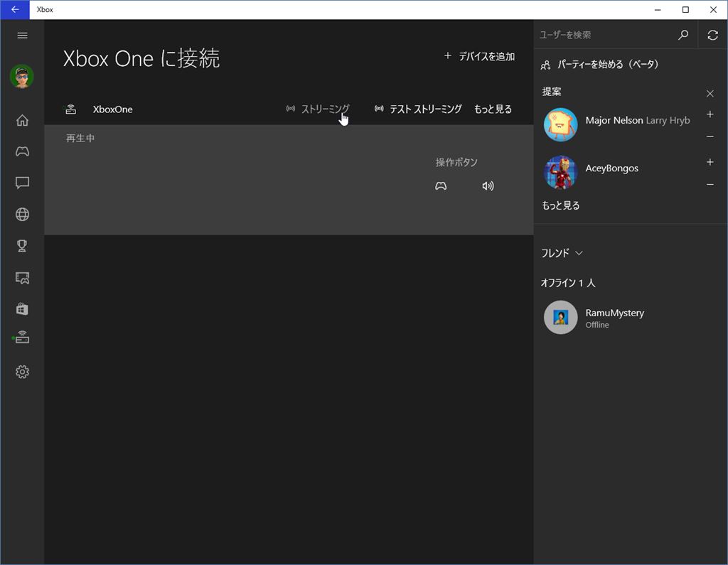Viewport: 728px width, 565px height.
Task: Focus the ユーザーを検索 search field
Action: pos(606,35)
